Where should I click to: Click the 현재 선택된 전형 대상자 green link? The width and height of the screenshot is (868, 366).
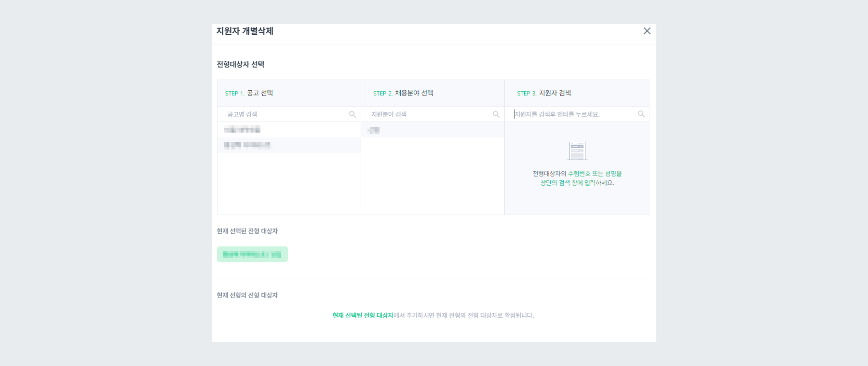[x=362, y=315]
